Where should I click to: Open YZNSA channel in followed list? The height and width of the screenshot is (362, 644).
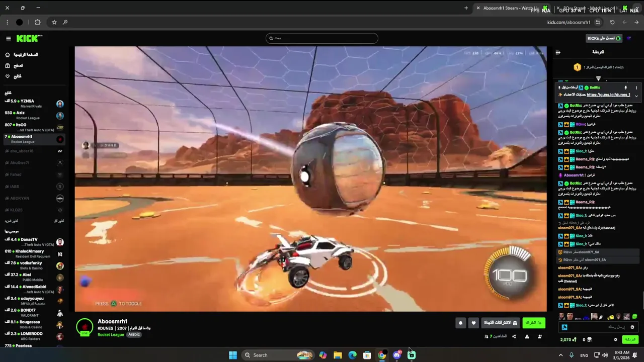point(34,104)
